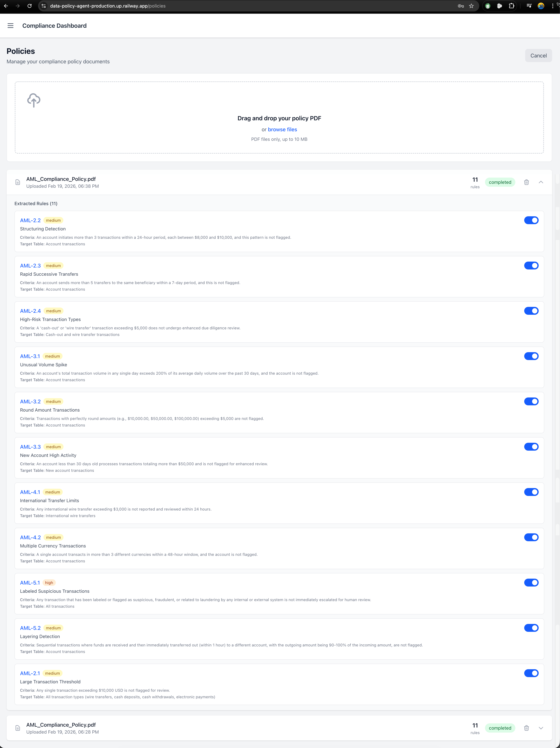
Task: Click the high severity badge on AML-5.1
Action: (x=49, y=583)
